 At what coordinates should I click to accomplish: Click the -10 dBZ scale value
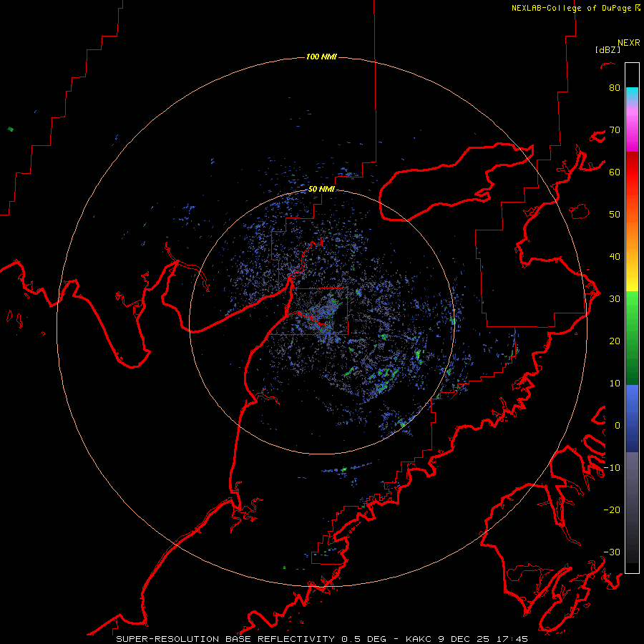(612, 467)
